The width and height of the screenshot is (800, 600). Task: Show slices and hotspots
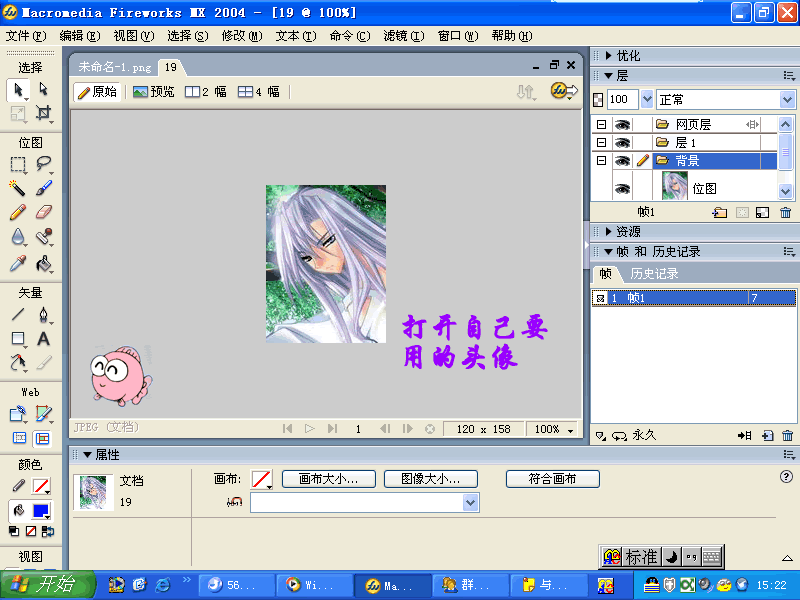(42, 438)
